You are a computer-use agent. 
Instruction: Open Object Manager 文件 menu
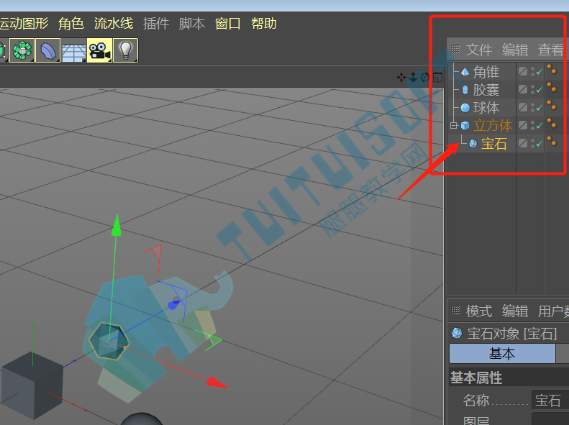(x=479, y=49)
